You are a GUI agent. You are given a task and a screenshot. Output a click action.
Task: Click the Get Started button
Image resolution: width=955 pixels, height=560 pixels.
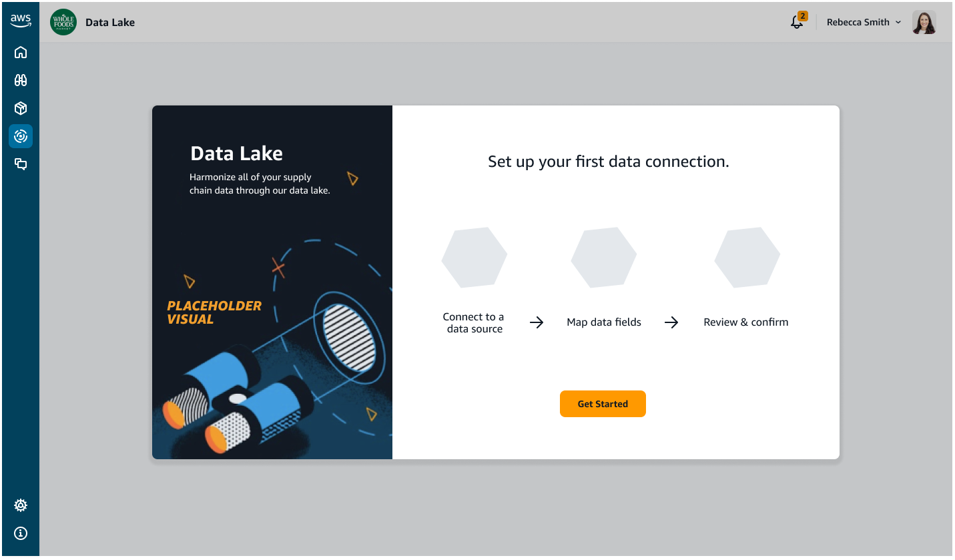(x=603, y=404)
